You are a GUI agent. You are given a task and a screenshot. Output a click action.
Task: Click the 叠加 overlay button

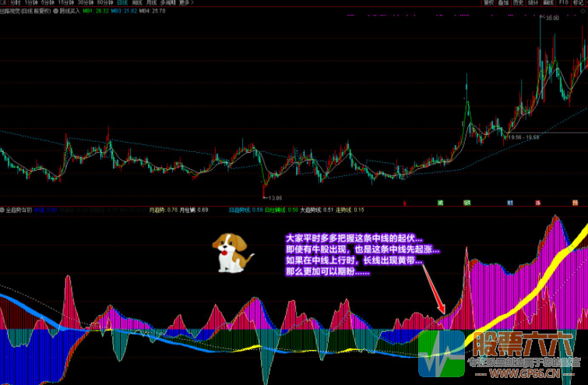[504, 3]
